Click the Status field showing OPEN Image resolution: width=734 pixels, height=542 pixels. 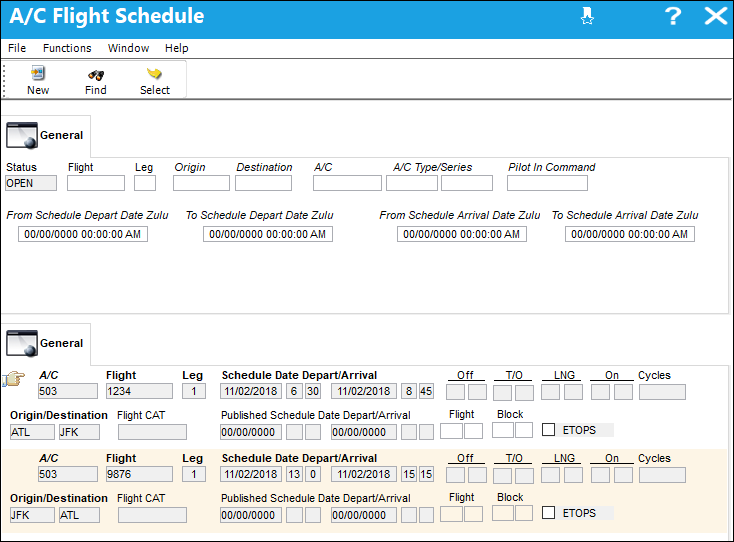tap(31, 183)
